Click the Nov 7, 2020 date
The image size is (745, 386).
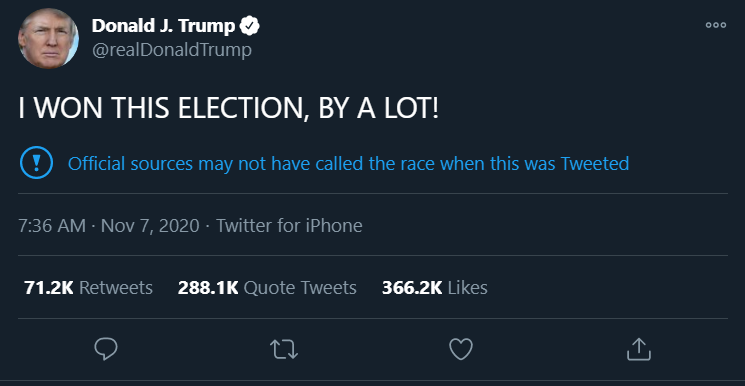point(150,225)
